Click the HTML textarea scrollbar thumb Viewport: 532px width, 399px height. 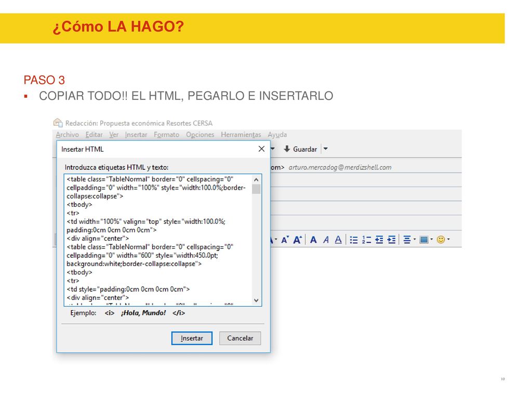click(x=256, y=189)
